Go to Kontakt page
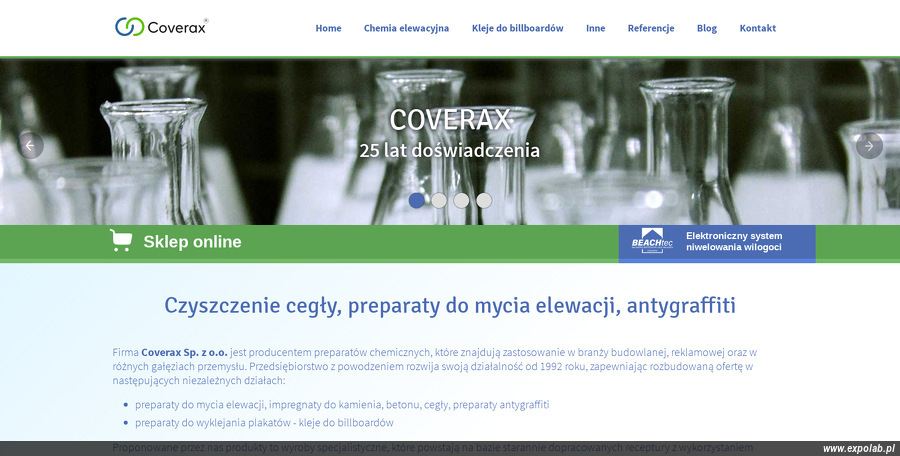The height and width of the screenshot is (456, 900). (758, 28)
